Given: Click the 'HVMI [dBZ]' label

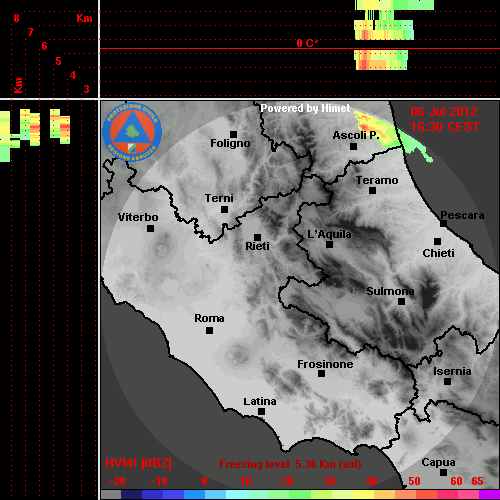Looking at the screenshot, I should coord(138,463).
